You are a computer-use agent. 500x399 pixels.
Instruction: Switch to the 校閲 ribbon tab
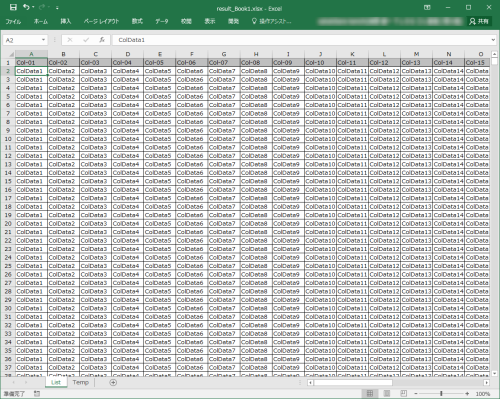186,21
